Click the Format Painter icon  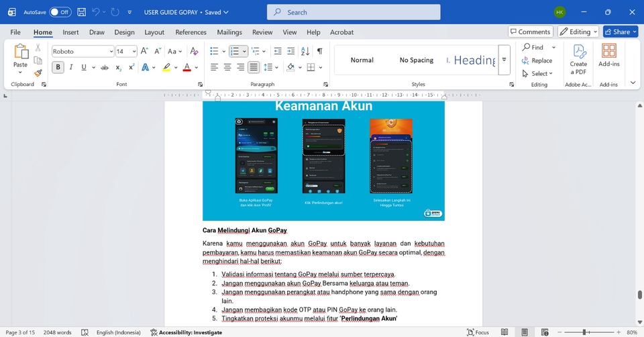38,73
